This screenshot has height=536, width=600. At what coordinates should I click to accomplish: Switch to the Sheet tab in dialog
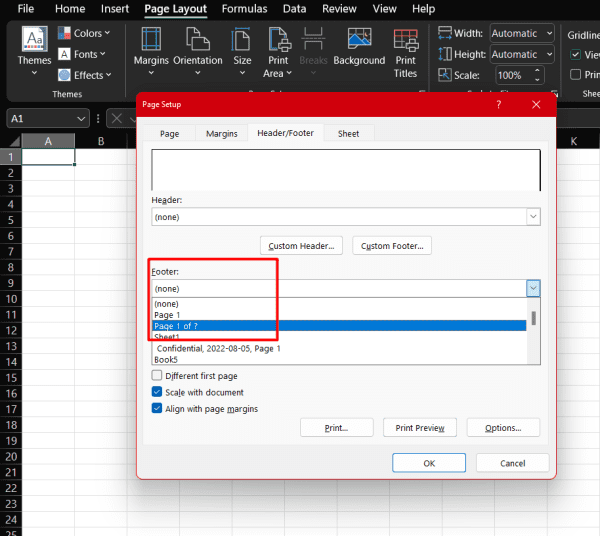tap(349, 134)
